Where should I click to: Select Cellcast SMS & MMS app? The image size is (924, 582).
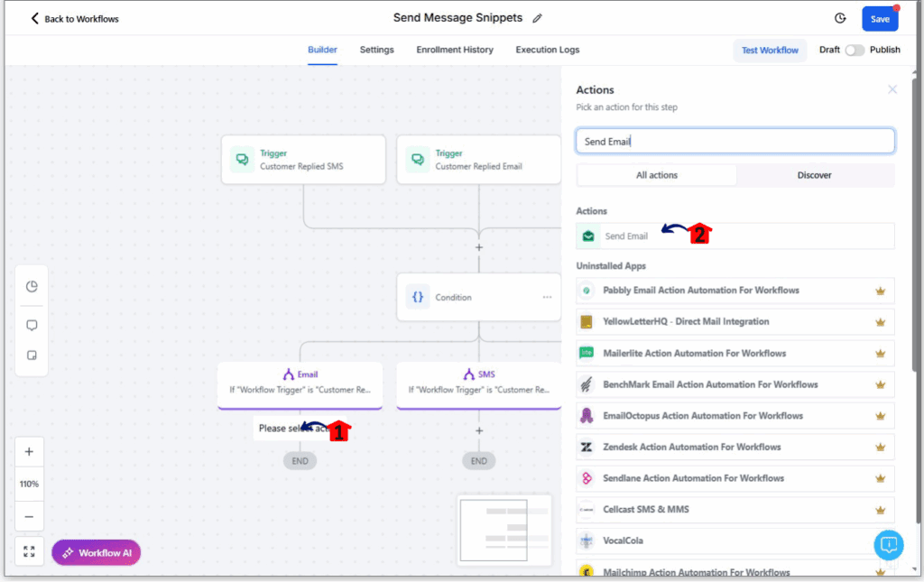coord(735,510)
